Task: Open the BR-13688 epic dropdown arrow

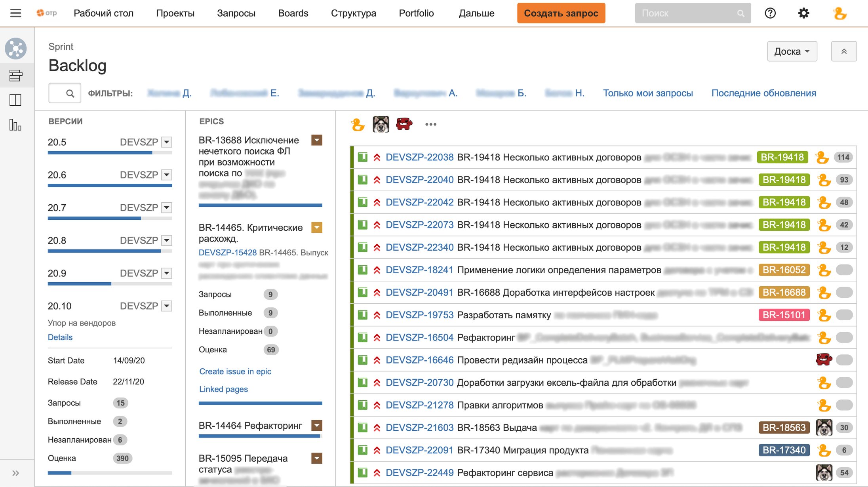Action: tap(317, 140)
